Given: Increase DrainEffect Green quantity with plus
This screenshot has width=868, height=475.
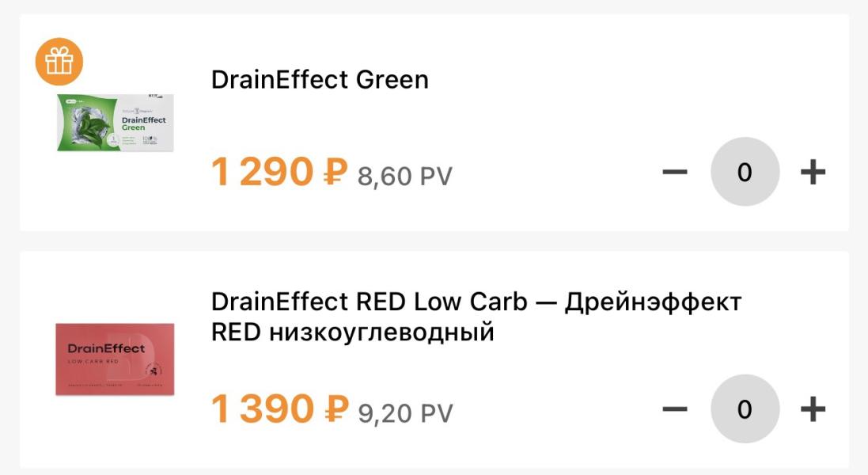Looking at the screenshot, I should 813,172.
